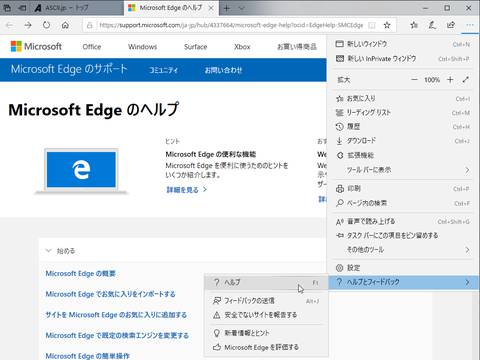Click the full screen arrow icon
The width and height of the screenshot is (480, 360).
pyautogui.click(x=466, y=80)
